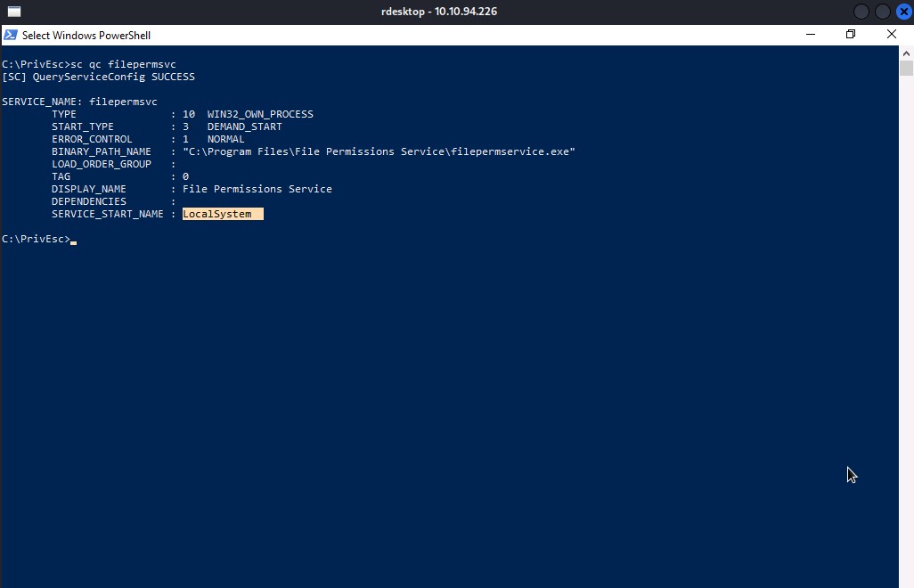Click the SERVICE_NAME: filepermsvc line
The width and height of the screenshot is (914, 588).
[79, 102]
